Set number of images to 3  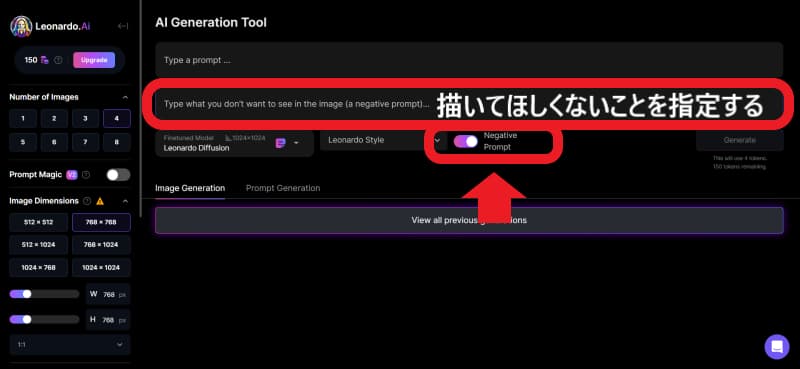point(85,118)
